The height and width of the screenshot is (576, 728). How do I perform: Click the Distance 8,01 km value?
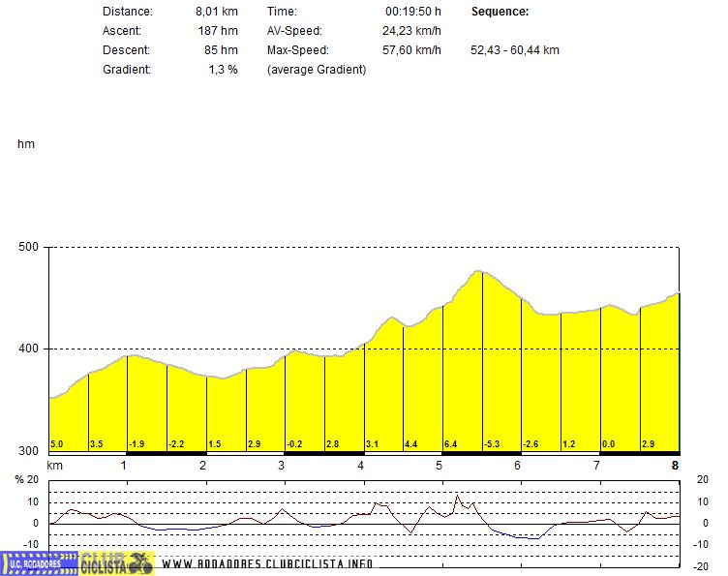pyautogui.click(x=216, y=12)
